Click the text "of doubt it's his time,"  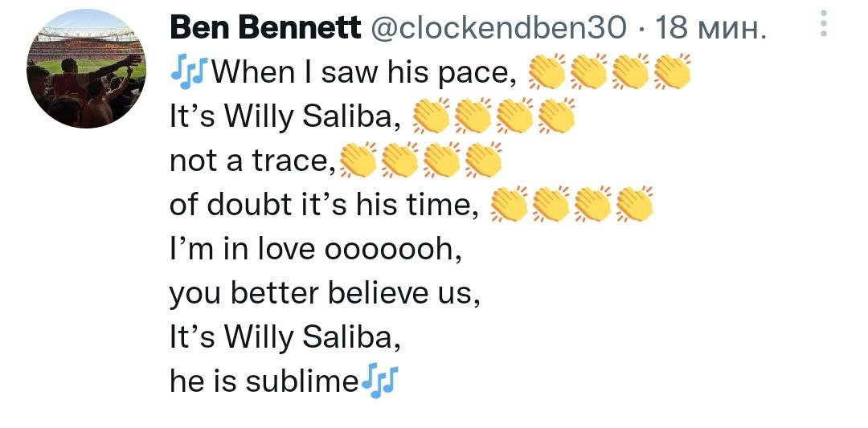(323, 206)
